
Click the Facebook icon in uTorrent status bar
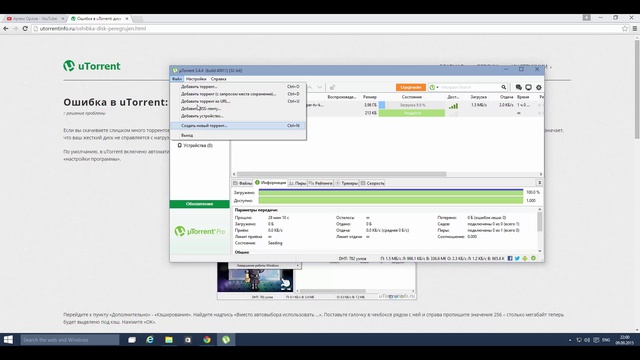click(510, 258)
